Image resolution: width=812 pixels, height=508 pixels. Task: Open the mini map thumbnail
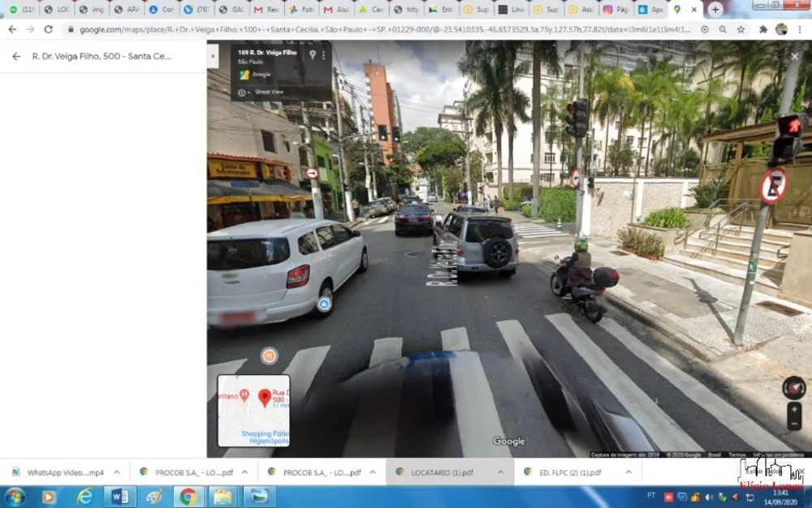pos(253,411)
